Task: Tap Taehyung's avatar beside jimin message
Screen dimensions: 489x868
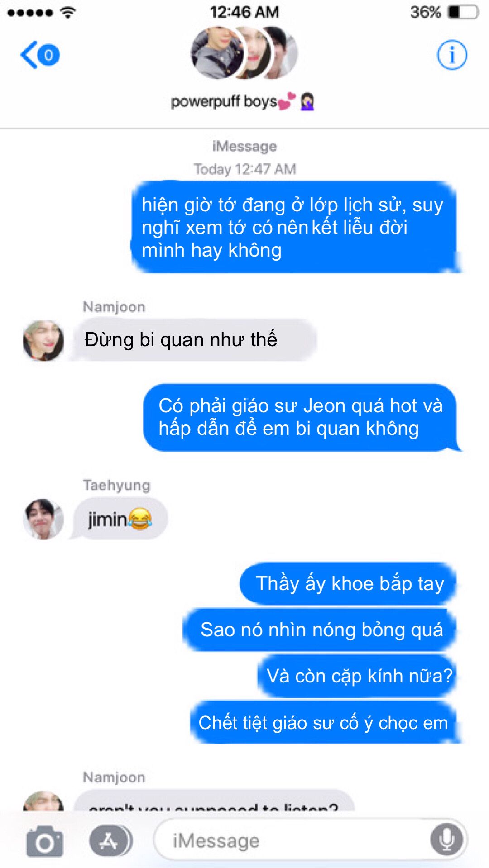Action: (43, 519)
